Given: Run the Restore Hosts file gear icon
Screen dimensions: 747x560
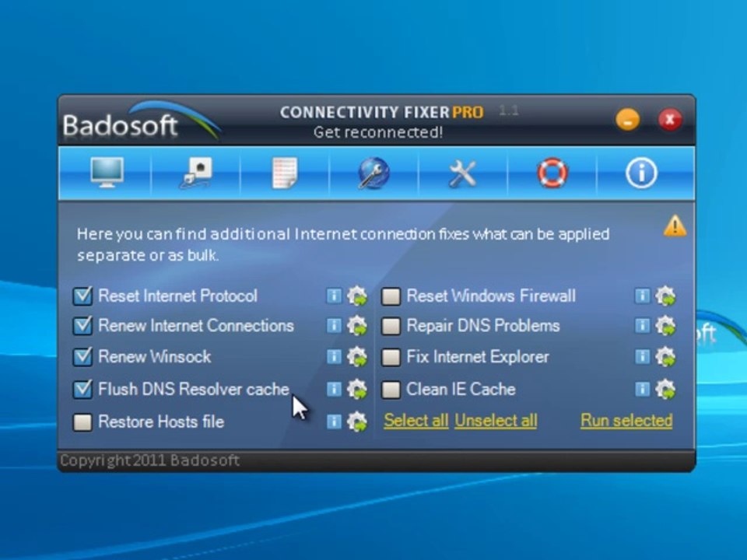Looking at the screenshot, I should click(x=357, y=422).
